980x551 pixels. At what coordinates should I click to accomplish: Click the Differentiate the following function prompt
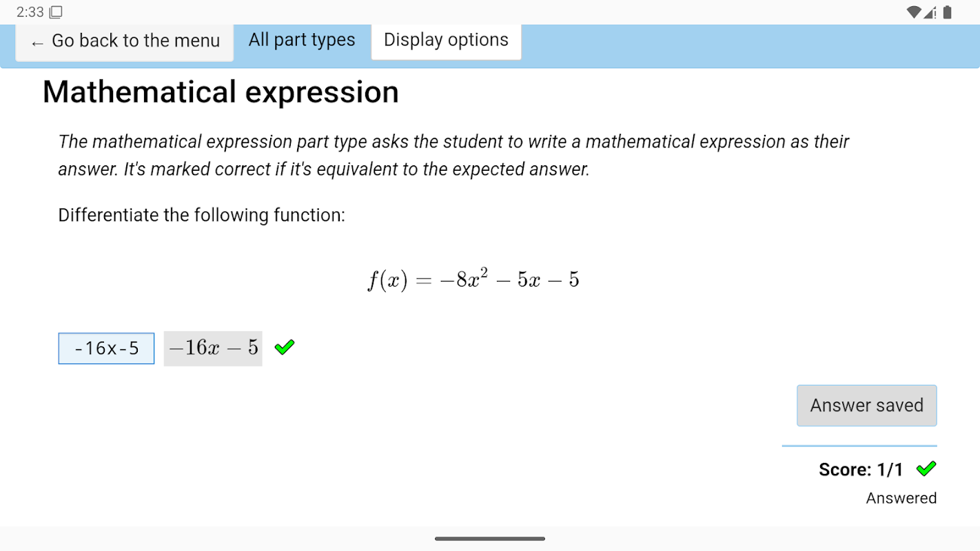(201, 215)
